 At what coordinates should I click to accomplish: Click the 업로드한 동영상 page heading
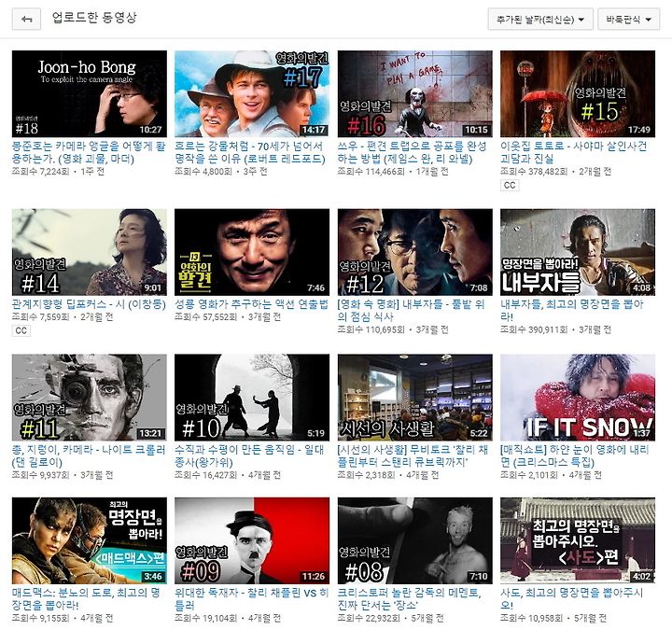94,18
